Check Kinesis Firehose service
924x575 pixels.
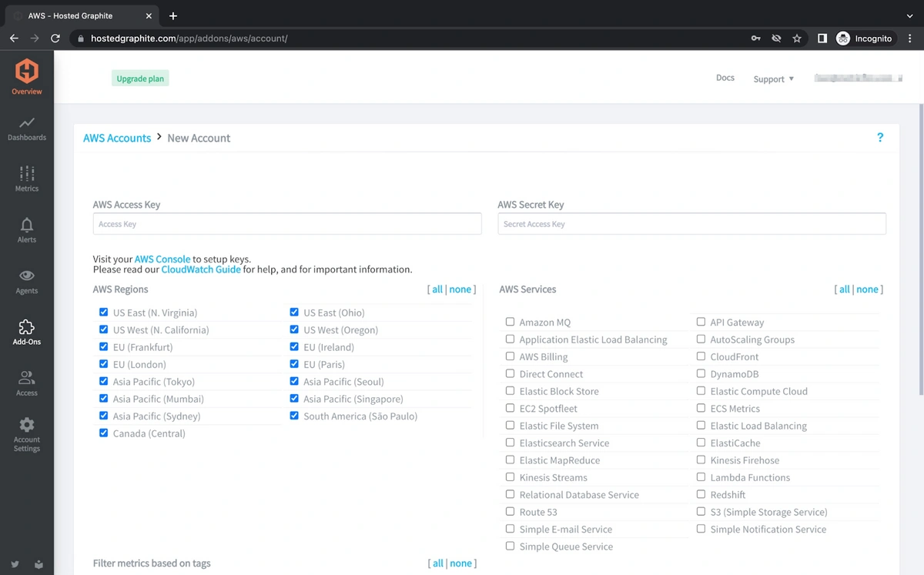(x=701, y=460)
